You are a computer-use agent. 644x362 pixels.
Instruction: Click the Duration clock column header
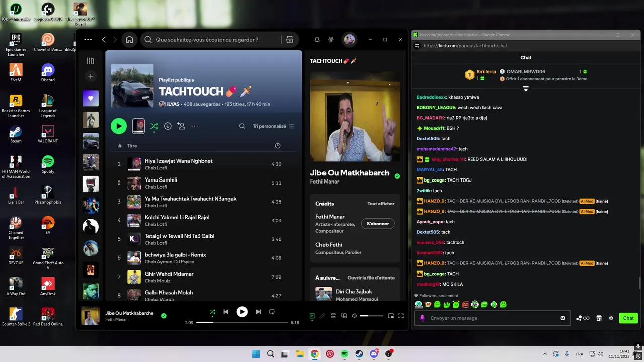(x=278, y=146)
